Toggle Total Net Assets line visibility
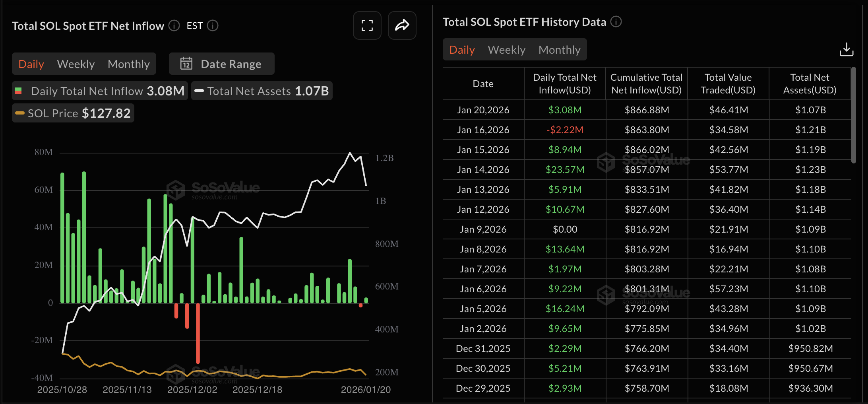 click(262, 91)
